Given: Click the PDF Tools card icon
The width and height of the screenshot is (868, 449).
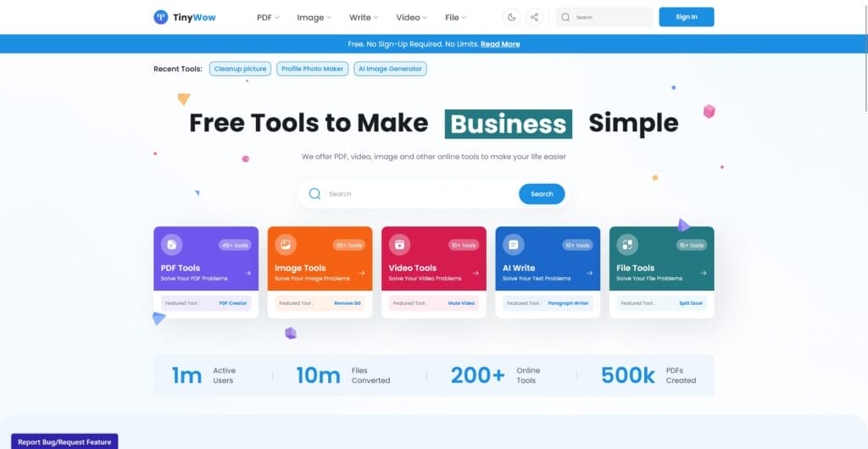Looking at the screenshot, I should pos(171,244).
